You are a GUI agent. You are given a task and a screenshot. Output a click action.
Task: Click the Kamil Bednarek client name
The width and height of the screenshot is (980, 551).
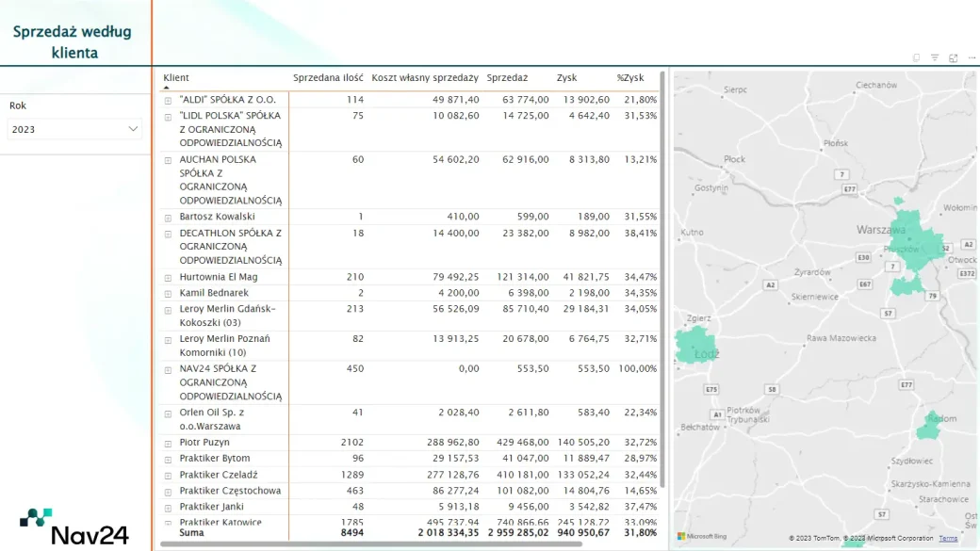coord(214,293)
